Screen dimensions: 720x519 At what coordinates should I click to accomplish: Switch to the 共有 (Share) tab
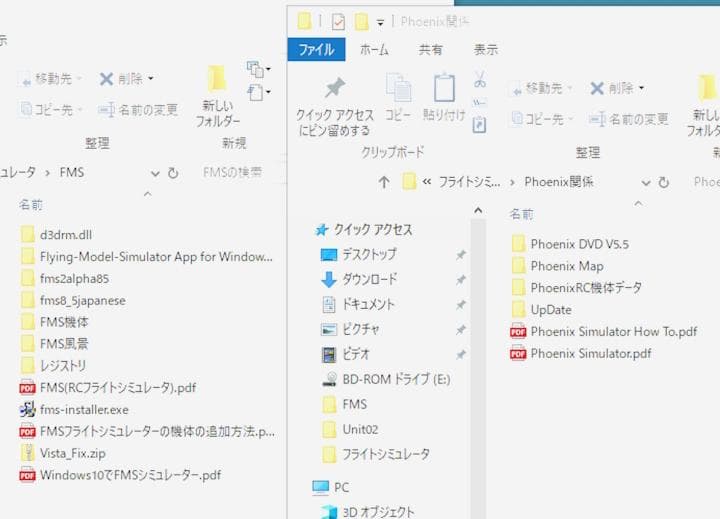pos(430,50)
